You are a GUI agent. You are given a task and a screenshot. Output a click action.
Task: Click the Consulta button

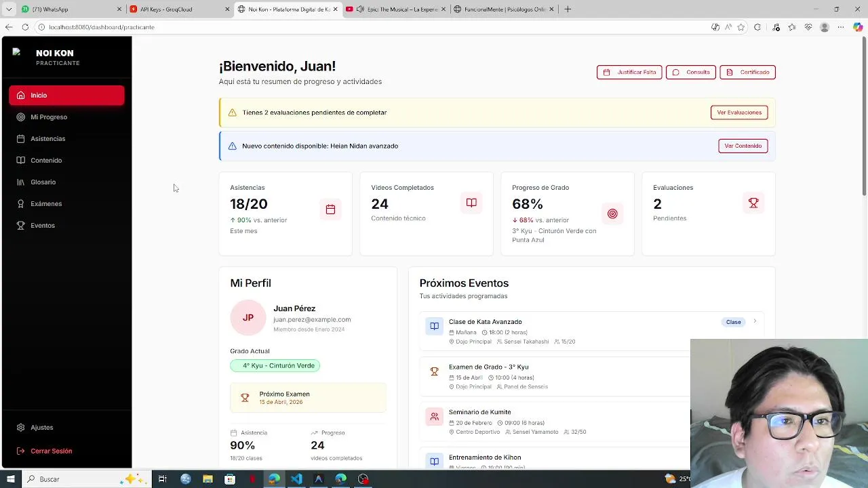(690, 73)
